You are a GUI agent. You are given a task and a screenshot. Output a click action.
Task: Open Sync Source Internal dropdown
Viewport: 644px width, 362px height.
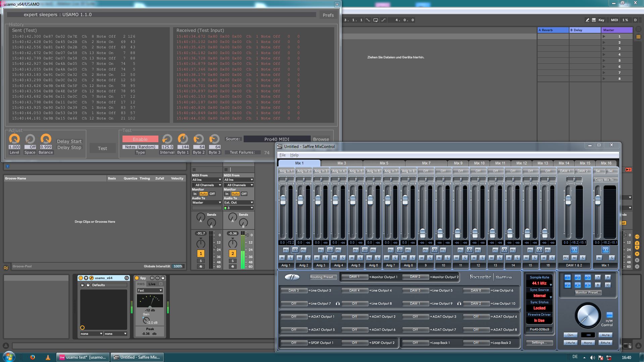tap(539, 296)
